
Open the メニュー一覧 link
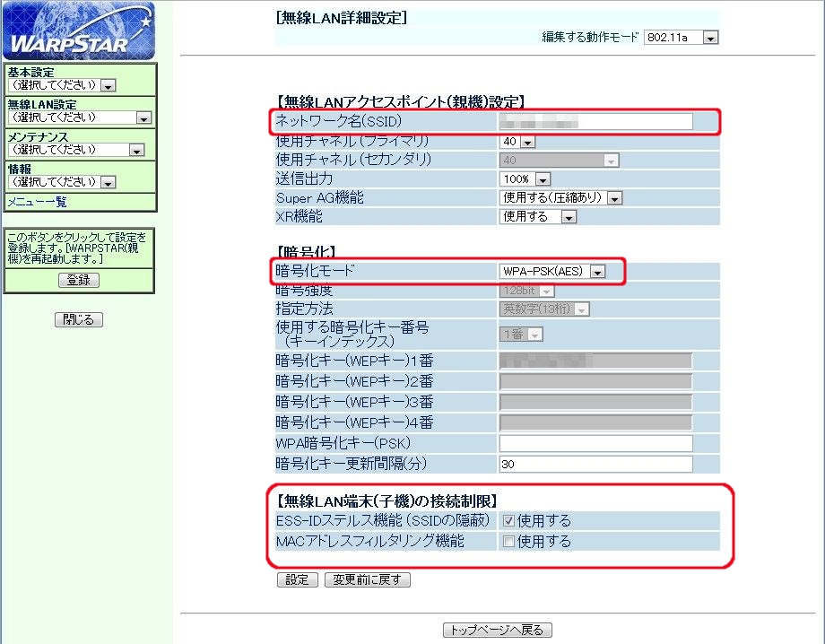click(37, 202)
